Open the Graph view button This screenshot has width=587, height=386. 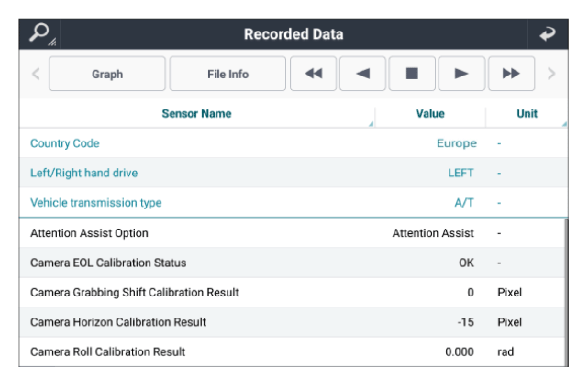click(107, 73)
